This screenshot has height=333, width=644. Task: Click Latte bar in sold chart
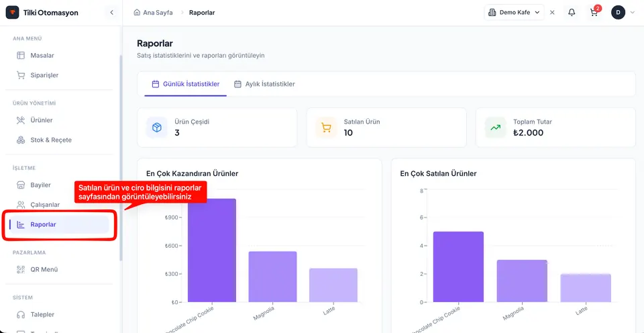pyautogui.click(x=586, y=288)
